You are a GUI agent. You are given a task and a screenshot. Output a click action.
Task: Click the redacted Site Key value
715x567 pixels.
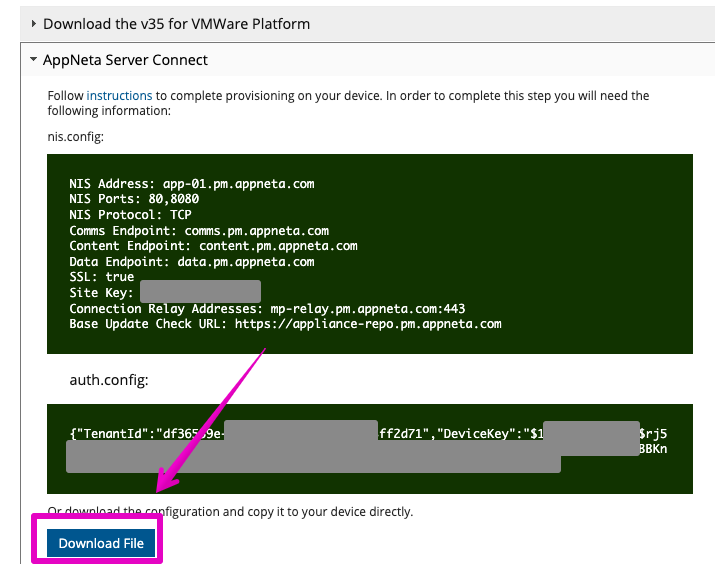click(200, 292)
